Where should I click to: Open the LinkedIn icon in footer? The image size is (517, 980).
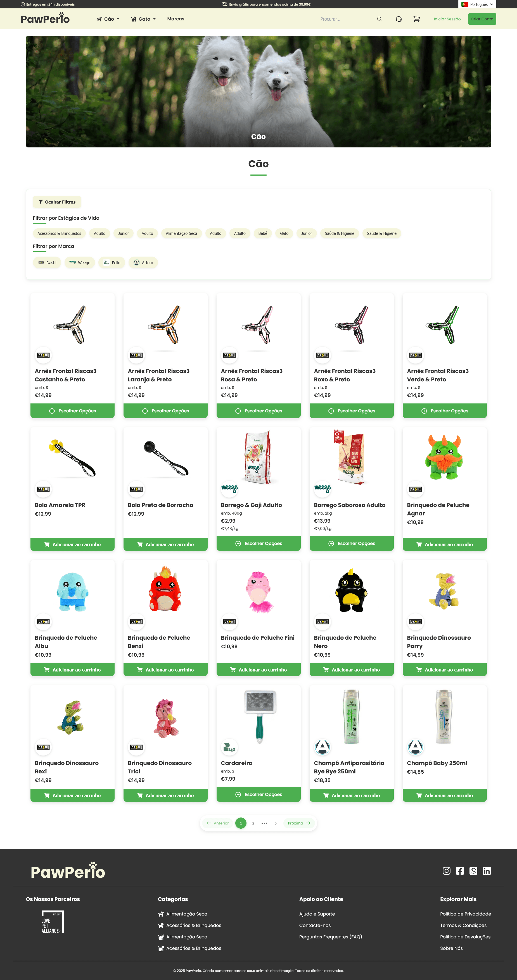(487, 871)
